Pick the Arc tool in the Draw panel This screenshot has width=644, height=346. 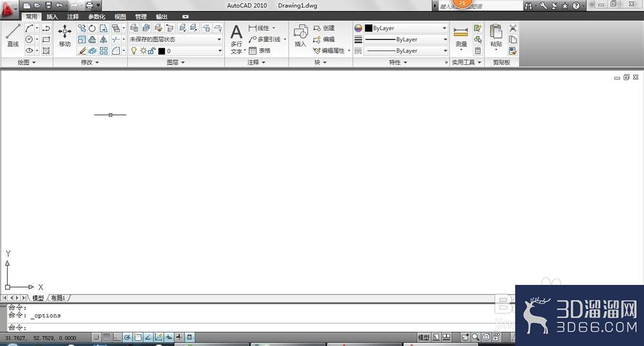(29, 28)
